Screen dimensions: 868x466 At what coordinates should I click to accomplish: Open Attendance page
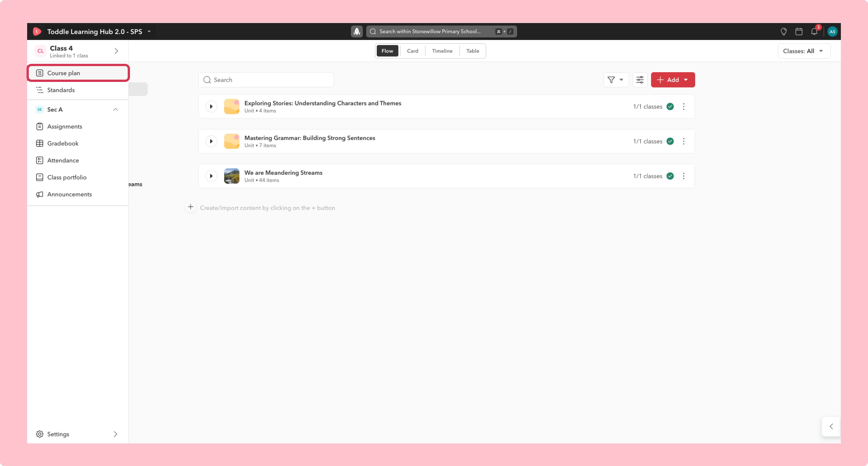[x=78, y=160]
